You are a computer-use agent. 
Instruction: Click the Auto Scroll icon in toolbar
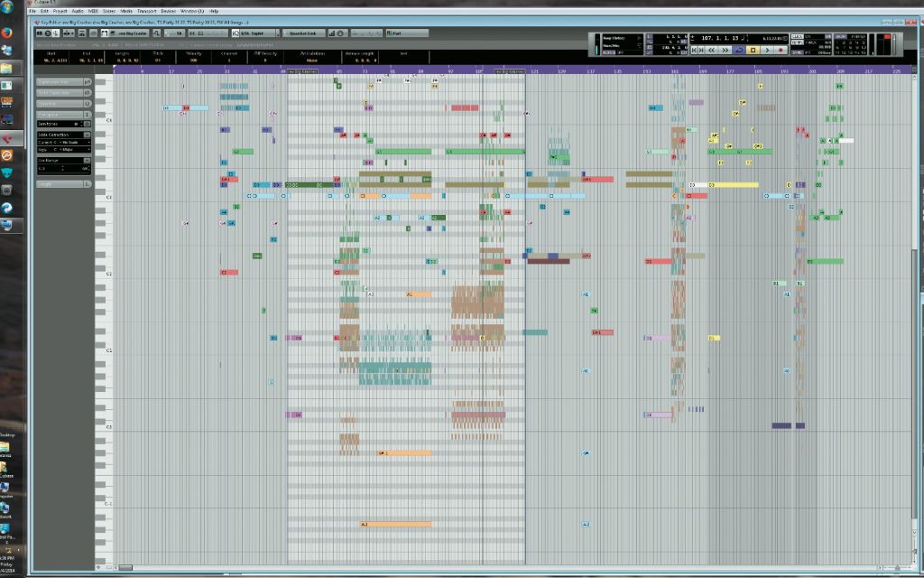tap(69, 33)
